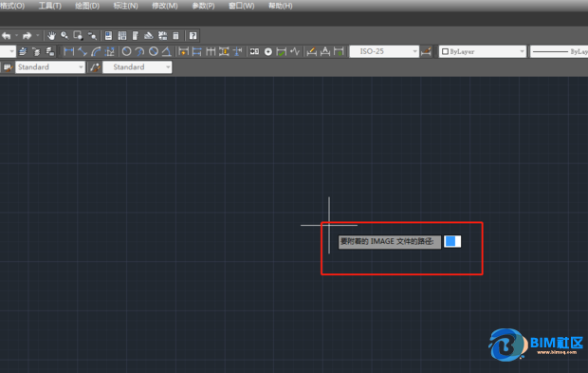Open the 修改(M) menu
588x373 pixels.
pos(165,6)
